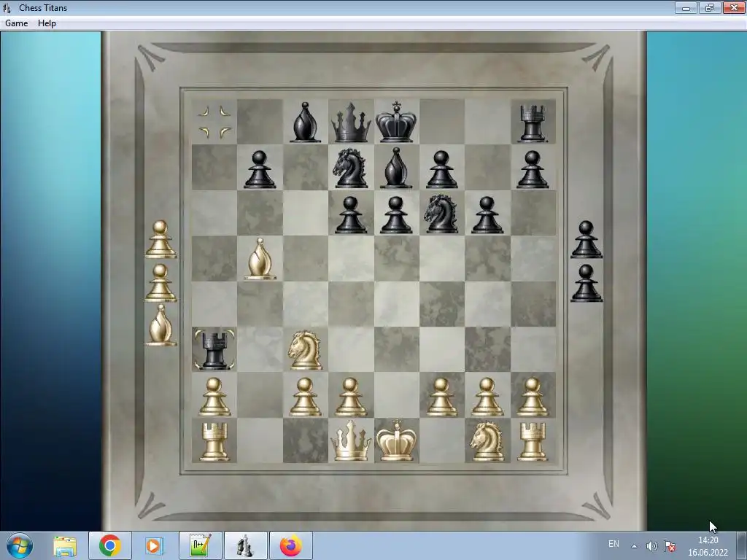Select the white pawn left of the knight's pawn on the kingside

[441, 397]
